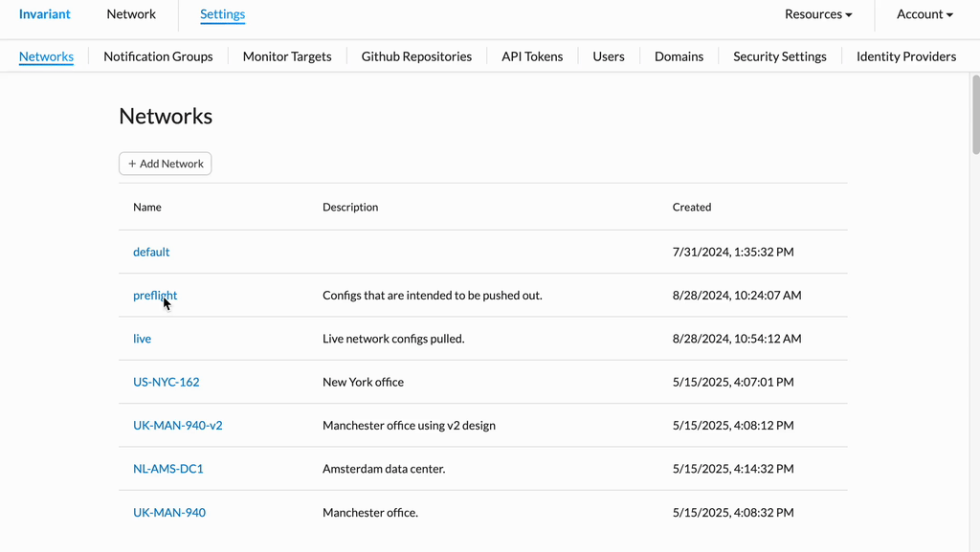Click the vertical page scrollbar
980x552 pixels.
pyautogui.click(x=975, y=114)
